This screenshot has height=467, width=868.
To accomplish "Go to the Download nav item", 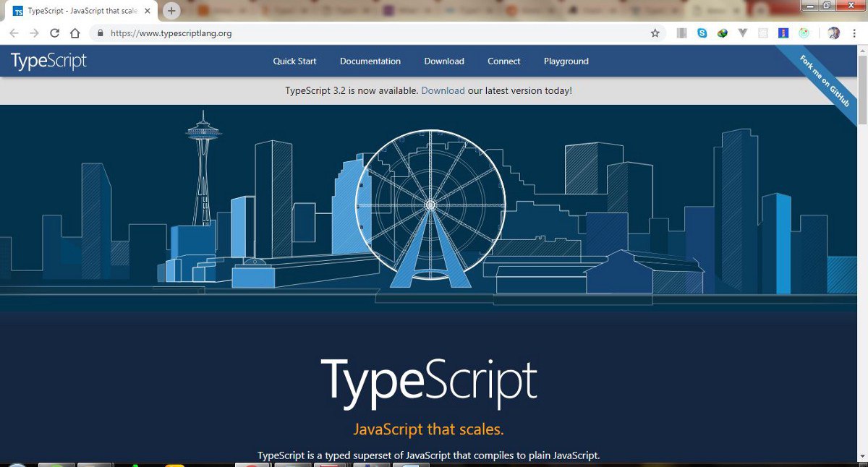I will (x=444, y=61).
